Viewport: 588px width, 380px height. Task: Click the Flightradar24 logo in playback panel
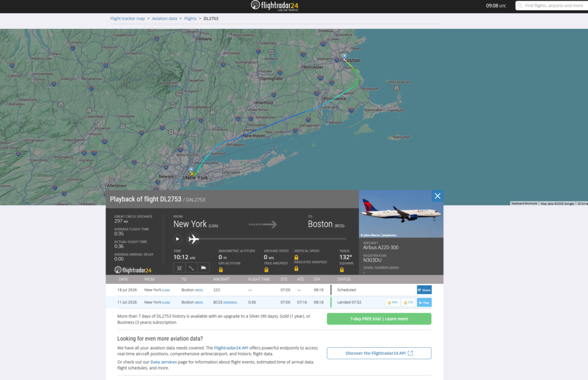(133, 270)
